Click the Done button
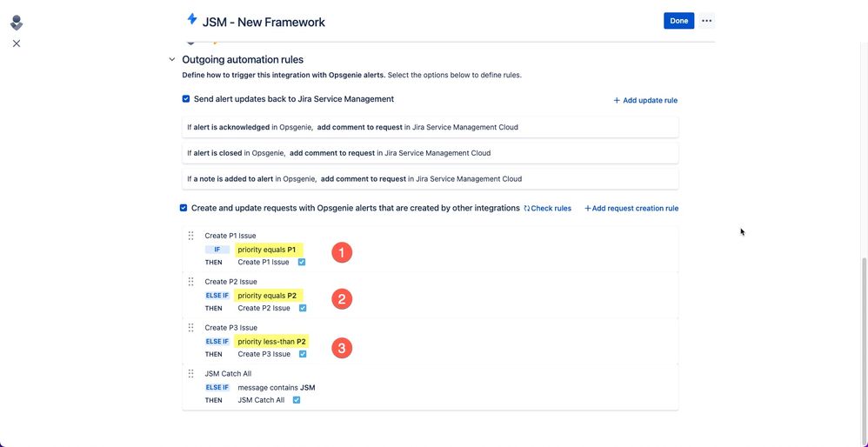Image resolution: width=868 pixels, height=447 pixels. pos(678,21)
